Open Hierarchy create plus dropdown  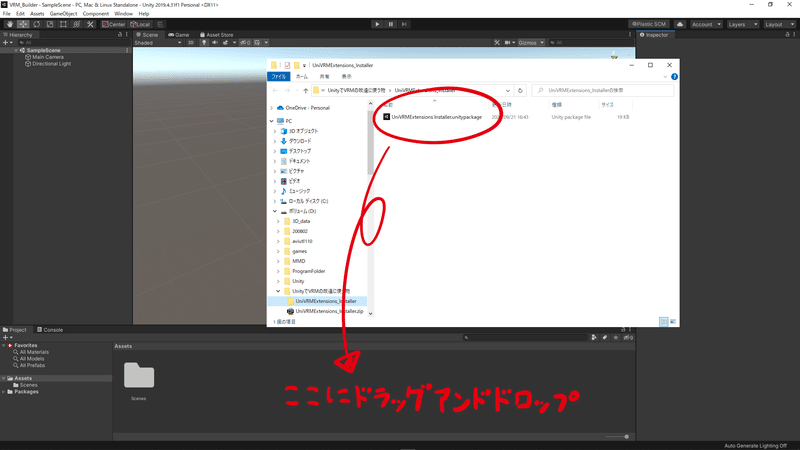coord(7,43)
